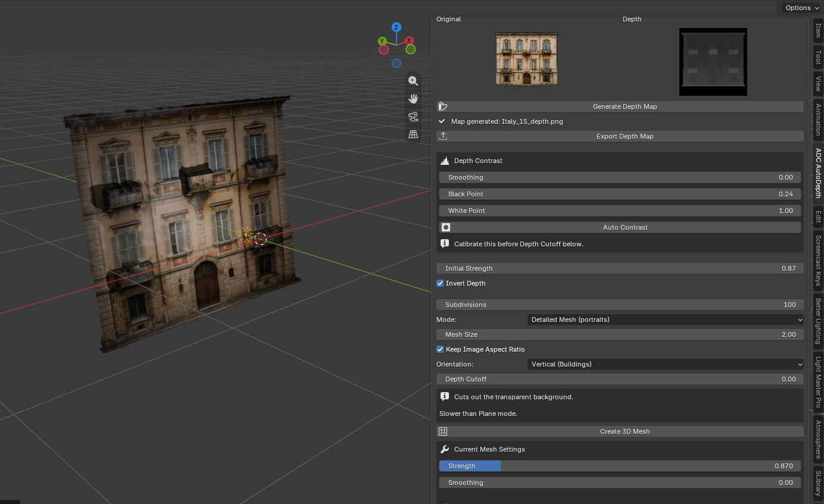
Task: Click the blue Z axis gizmo
Action: coord(397,27)
